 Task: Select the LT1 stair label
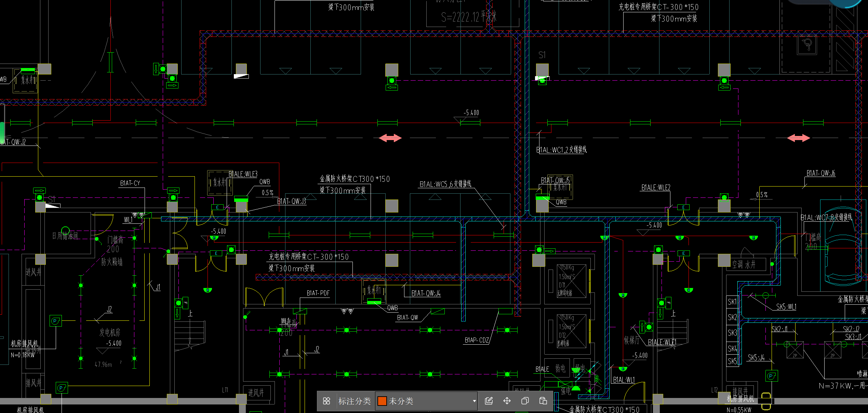(x=225, y=390)
